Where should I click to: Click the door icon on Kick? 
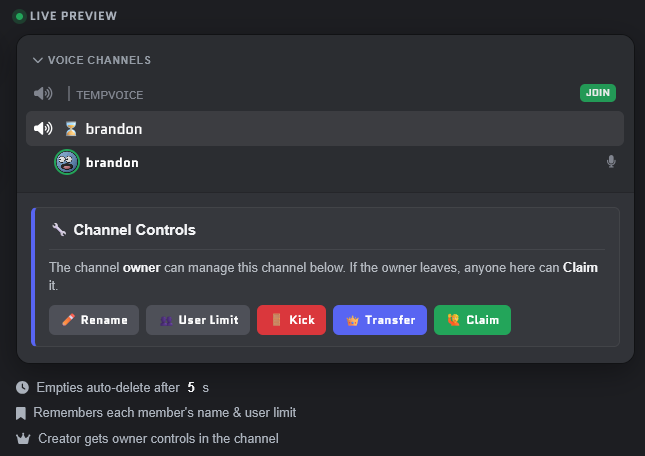(276, 319)
